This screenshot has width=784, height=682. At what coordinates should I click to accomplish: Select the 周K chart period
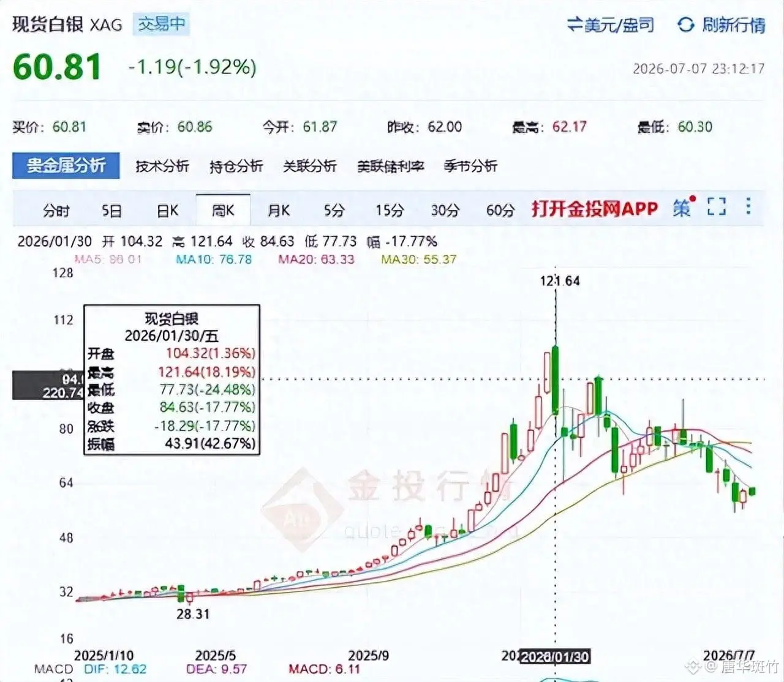[223, 210]
